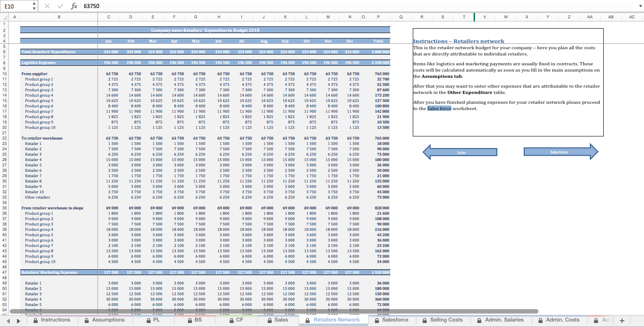Image resolution: width=644 pixels, height=327 pixels.
Task: Open the Selling Costs sheet tab
Action: click(443, 320)
